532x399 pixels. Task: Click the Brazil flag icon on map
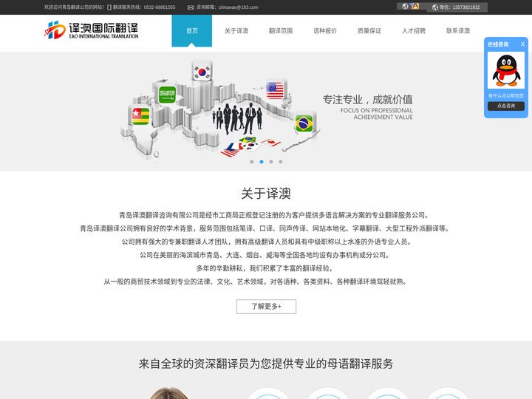[304, 123]
